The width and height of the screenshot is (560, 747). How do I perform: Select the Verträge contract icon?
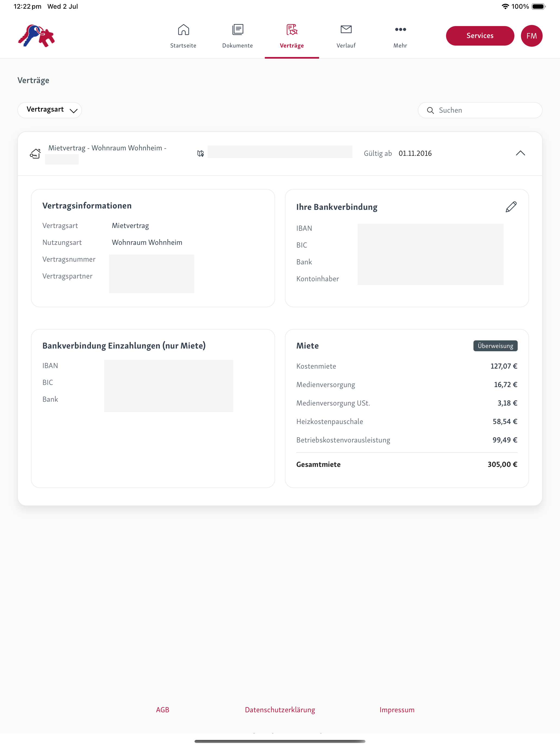click(x=292, y=30)
